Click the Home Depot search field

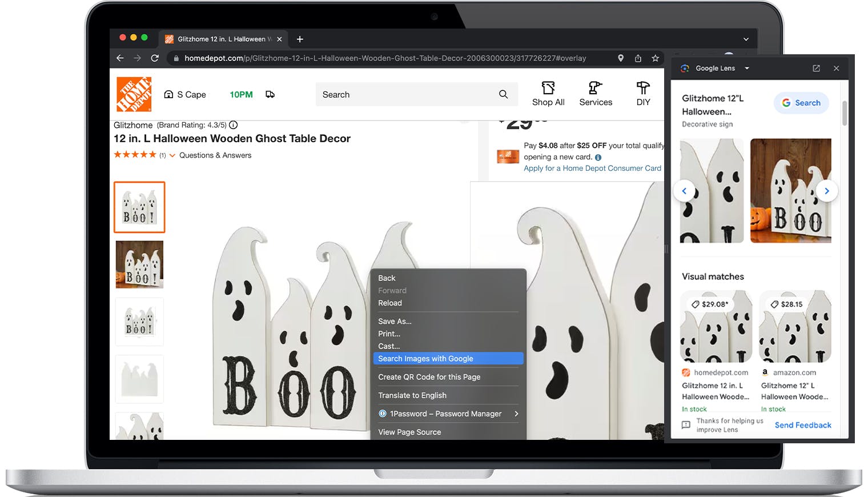pyautogui.click(x=405, y=95)
